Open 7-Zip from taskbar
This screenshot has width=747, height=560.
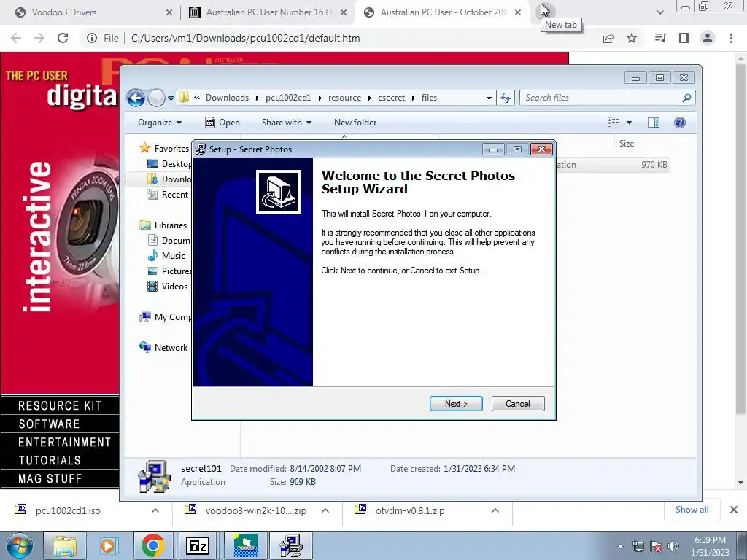[x=198, y=545]
